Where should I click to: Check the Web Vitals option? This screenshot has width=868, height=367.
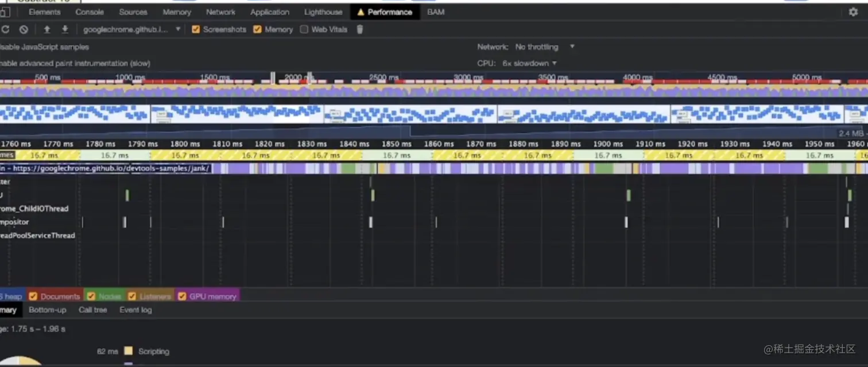coord(304,29)
